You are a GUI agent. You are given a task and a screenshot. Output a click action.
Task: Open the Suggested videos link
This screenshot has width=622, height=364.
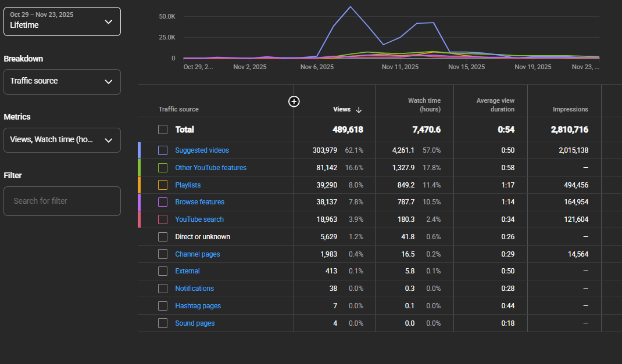tap(202, 150)
